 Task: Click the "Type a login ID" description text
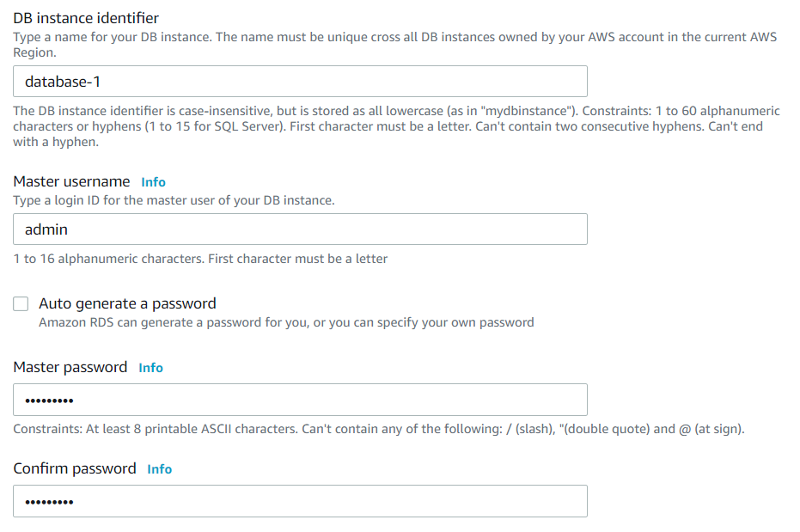click(174, 200)
